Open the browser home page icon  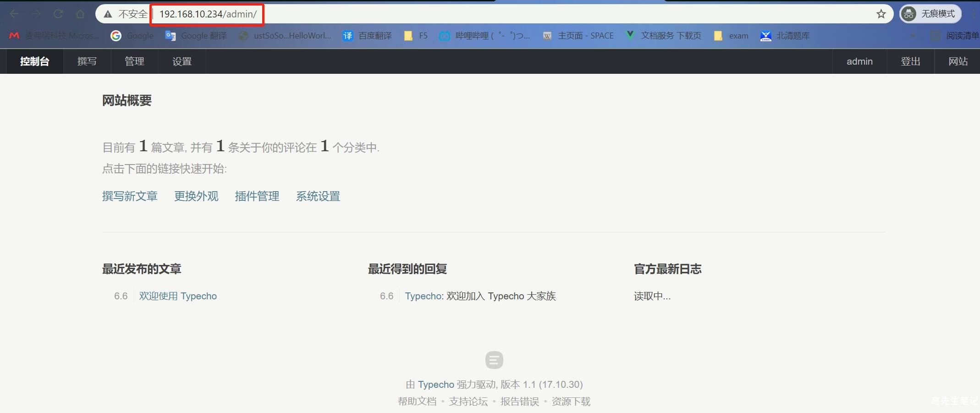coord(80,14)
